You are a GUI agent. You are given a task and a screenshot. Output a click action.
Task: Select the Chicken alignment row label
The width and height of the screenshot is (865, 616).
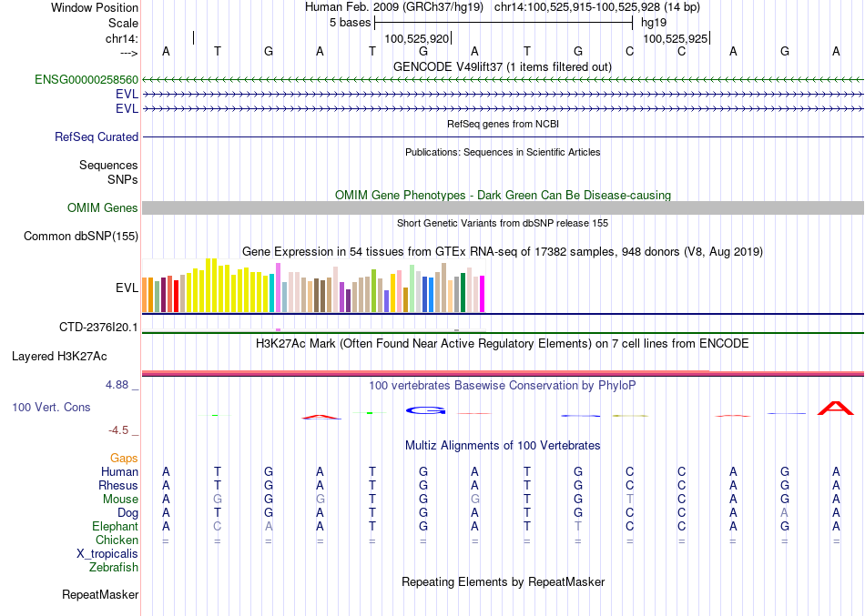(117, 540)
